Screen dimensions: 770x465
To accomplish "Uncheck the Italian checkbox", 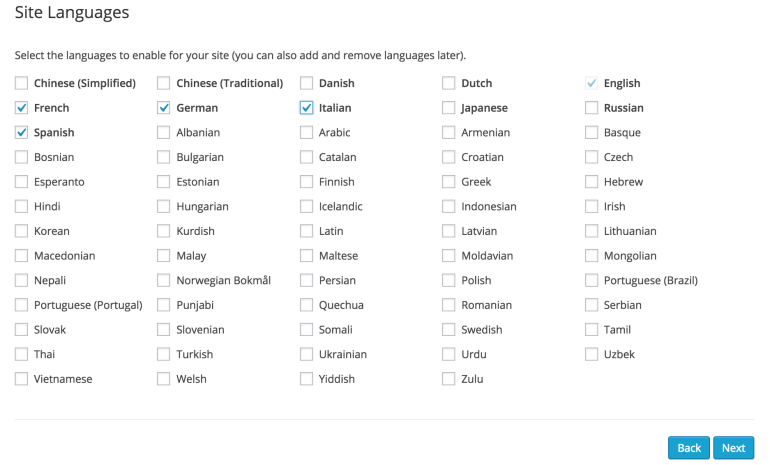I will click(x=306, y=108).
